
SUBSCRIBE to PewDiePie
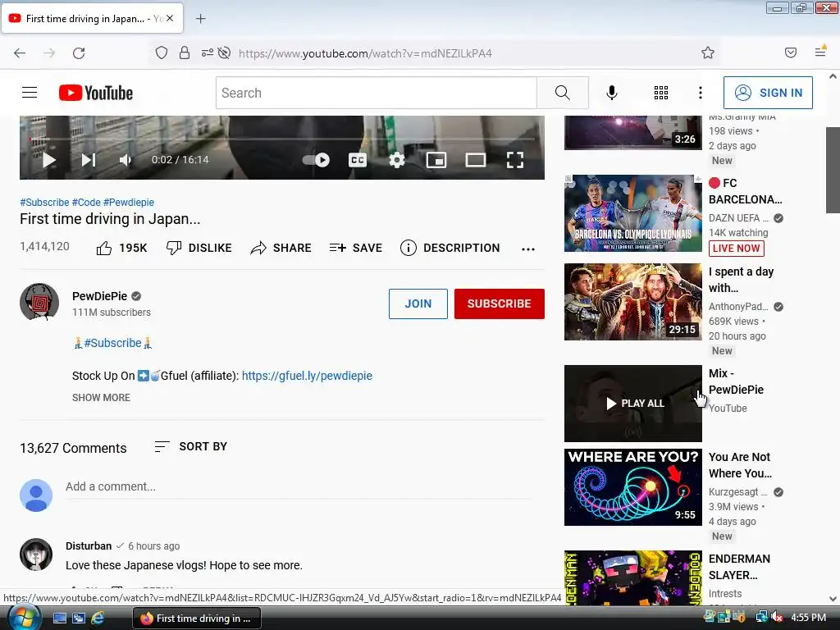point(500,304)
